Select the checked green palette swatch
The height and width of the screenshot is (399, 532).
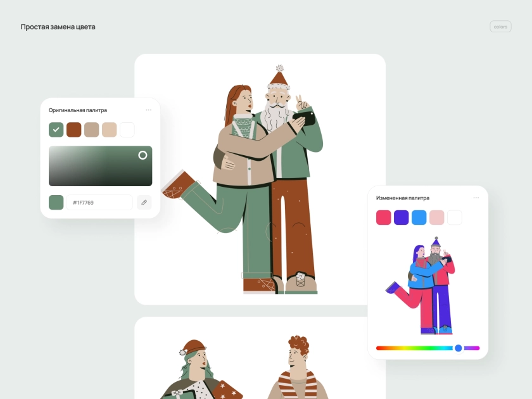[56, 130]
